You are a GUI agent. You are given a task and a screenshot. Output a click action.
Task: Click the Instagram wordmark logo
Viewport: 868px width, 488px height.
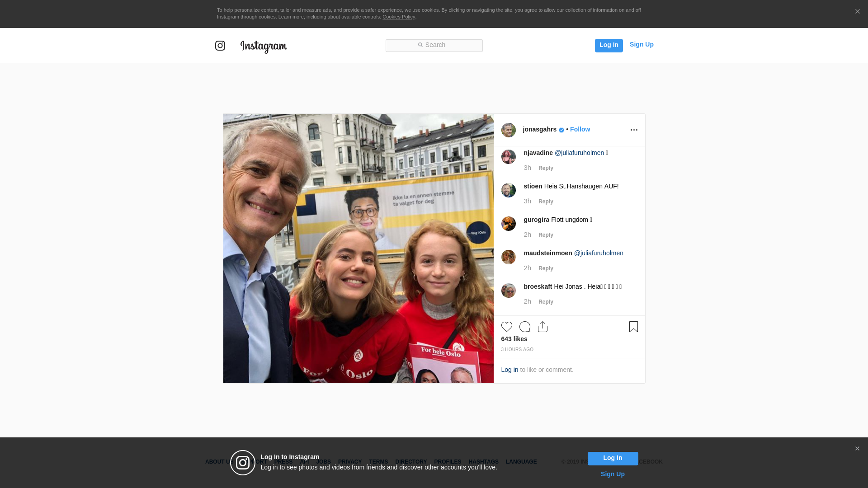[x=264, y=46]
